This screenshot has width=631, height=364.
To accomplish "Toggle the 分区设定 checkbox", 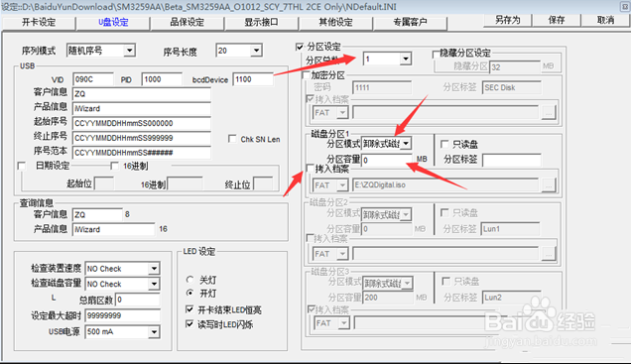I will pyautogui.click(x=300, y=47).
